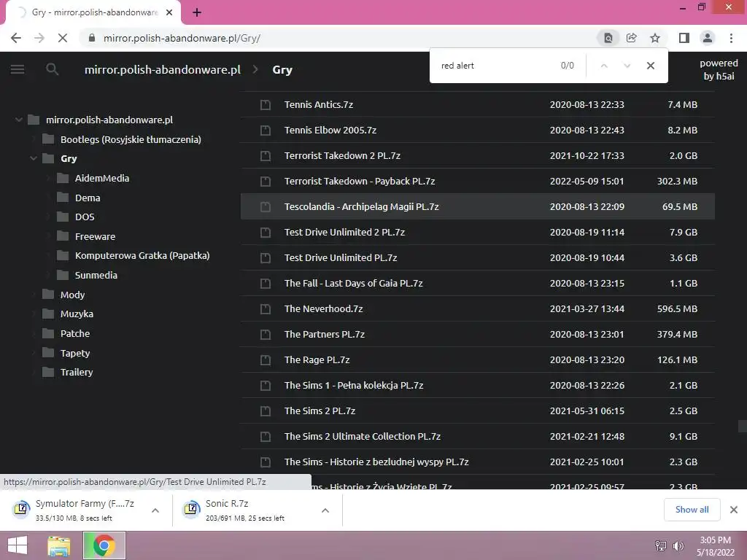Open the Tapety folder in tree

(x=75, y=354)
